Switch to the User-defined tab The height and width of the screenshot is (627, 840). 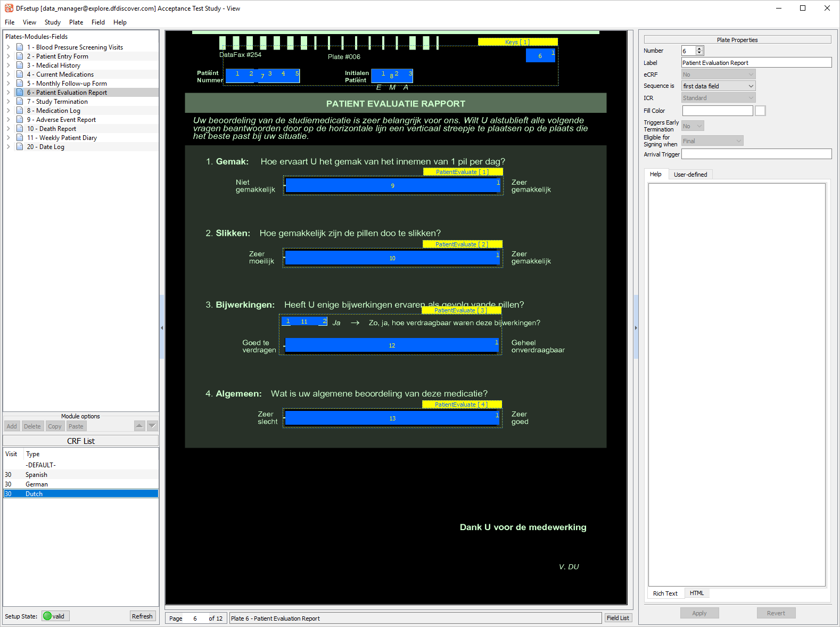tap(690, 175)
